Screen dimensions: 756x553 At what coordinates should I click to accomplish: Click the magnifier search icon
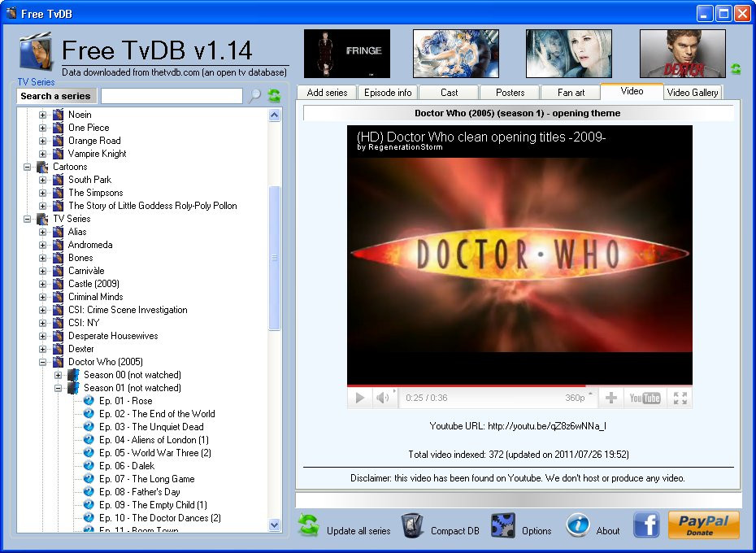254,95
